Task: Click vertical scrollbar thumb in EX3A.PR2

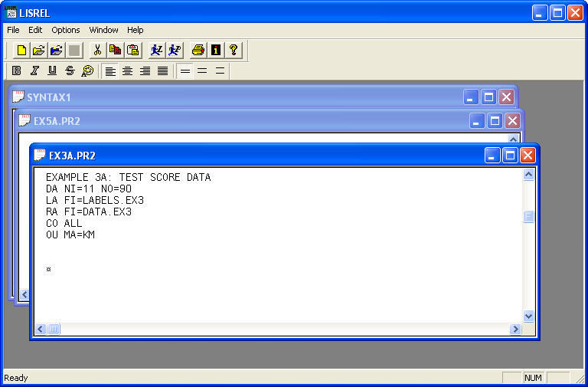Action: [528, 217]
